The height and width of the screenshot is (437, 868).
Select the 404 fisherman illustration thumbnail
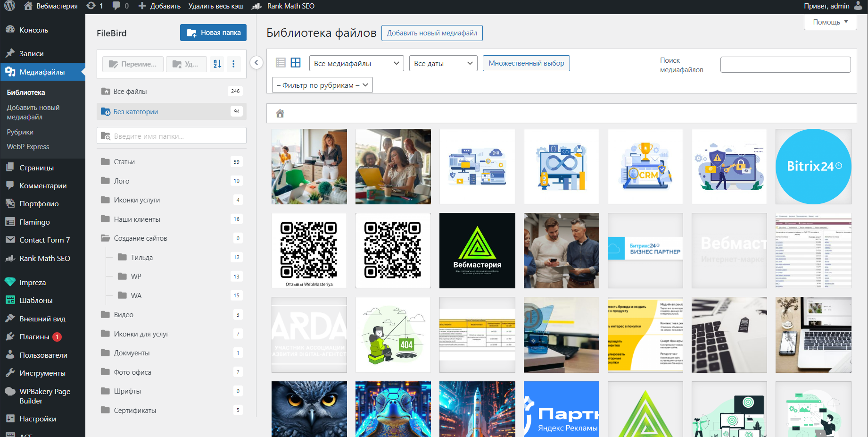393,335
